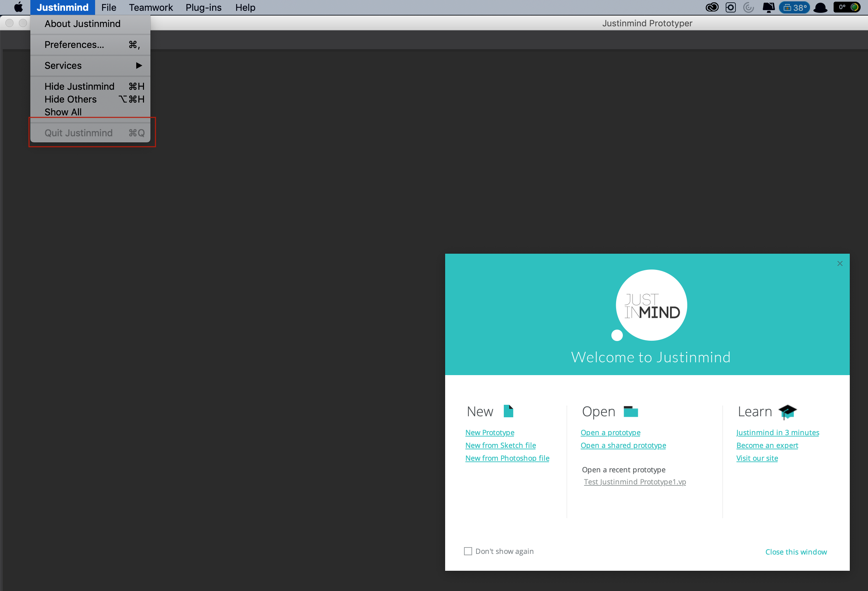Open the File menu
The width and height of the screenshot is (868, 591).
point(109,7)
